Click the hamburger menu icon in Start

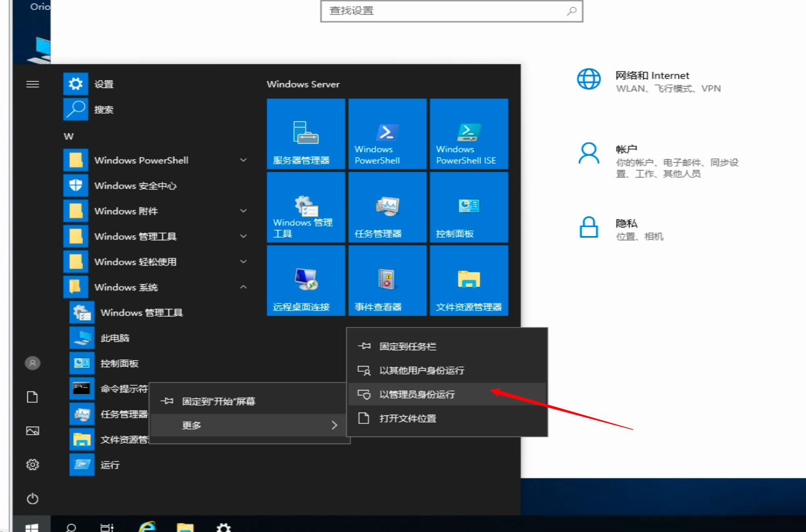[32, 84]
